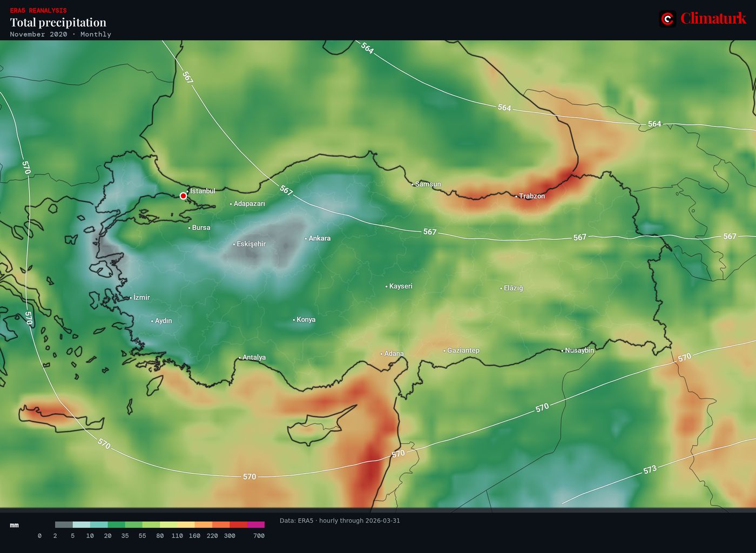Select the Eskişehir city label

(x=251, y=244)
